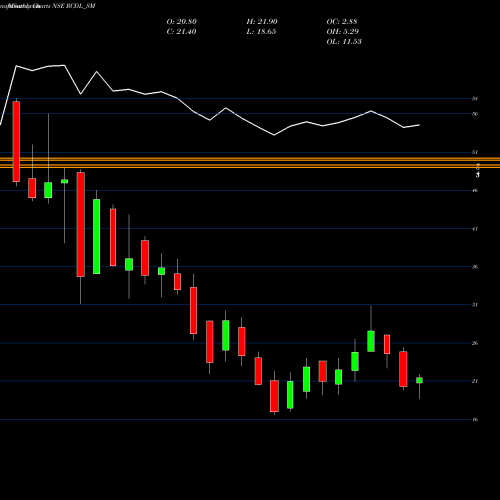Select the close value C: 21.40
The height and width of the screenshot is (500, 500).
[x=181, y=32]
